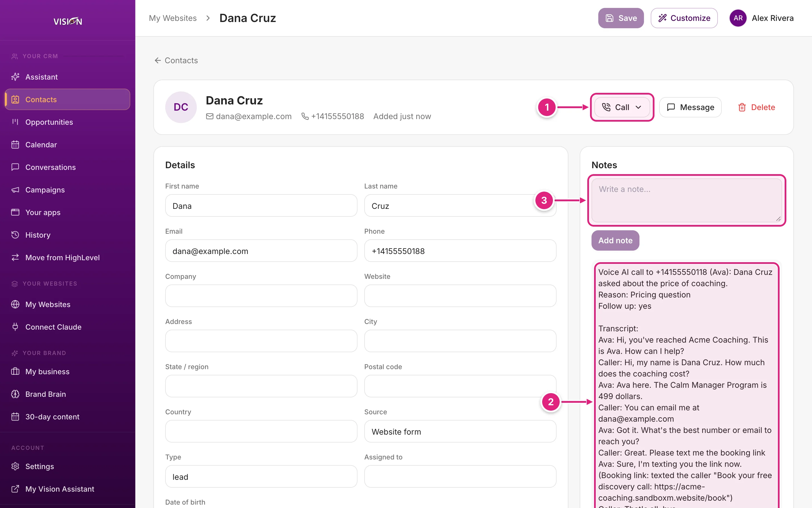This screenshot has height=508, width=812.
Task: Click the City field
Action: tap(460, 341)
